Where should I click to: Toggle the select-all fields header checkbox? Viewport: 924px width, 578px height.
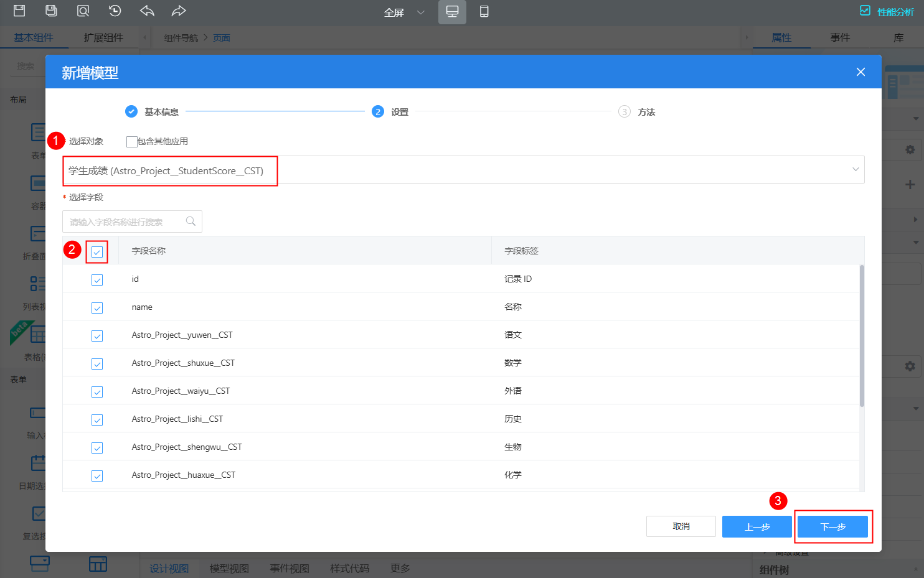(97, 251)
